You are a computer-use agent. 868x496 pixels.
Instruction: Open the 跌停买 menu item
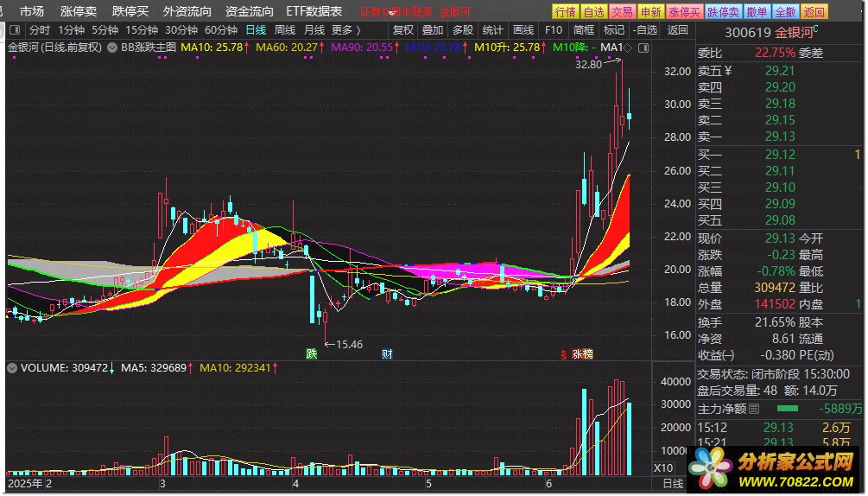coord(130,11)
